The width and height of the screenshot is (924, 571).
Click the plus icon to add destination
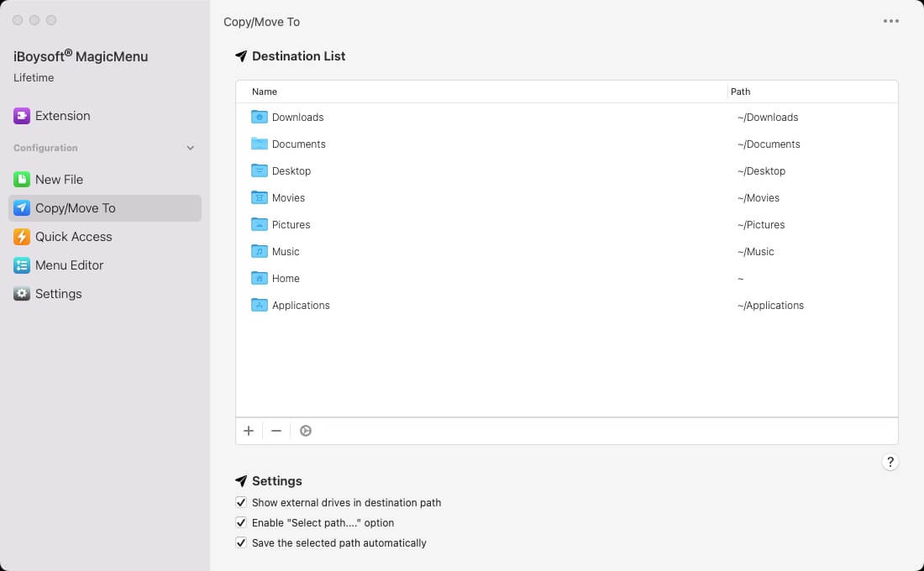coord(249,431)
